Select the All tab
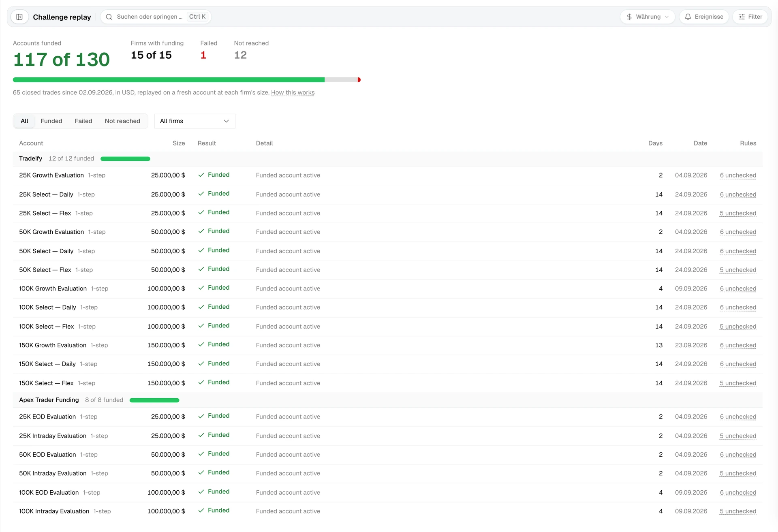Screen dimensions: 778x532 click(24, 121)
